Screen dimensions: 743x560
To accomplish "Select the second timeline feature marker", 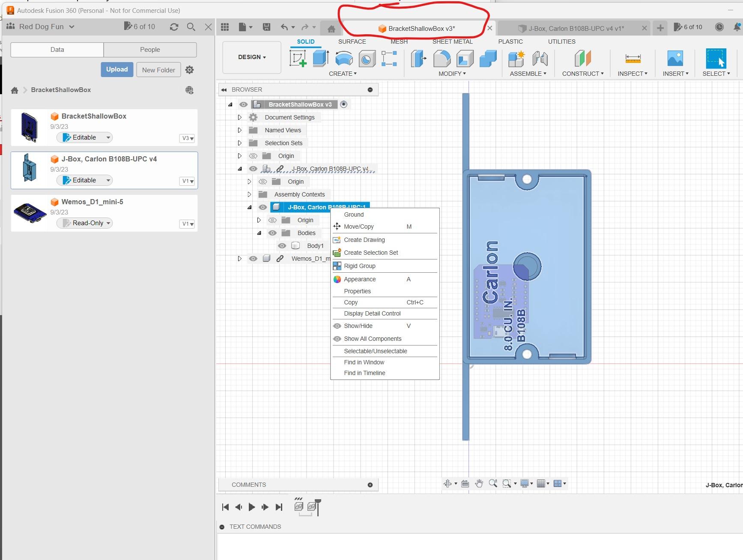I will [x=312, y=507].
